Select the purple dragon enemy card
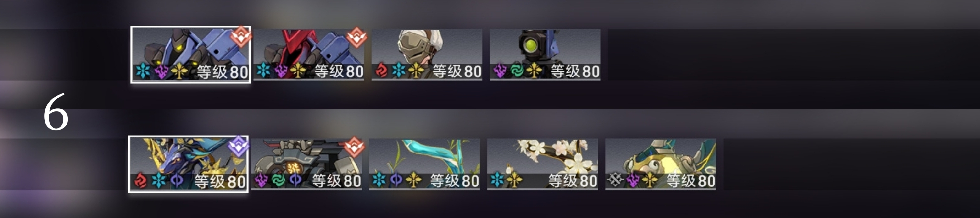The image size is (980, 218). pyautogui.click(x=188, y=164)
